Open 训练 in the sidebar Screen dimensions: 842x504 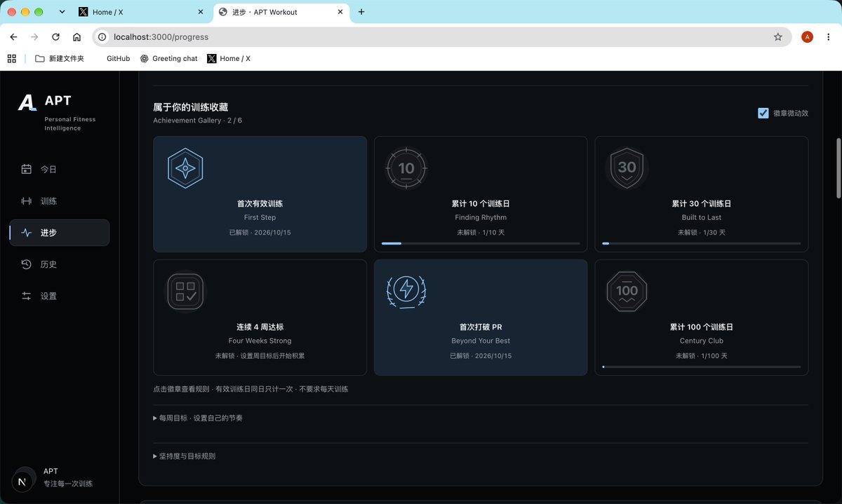tap(60, 201)
